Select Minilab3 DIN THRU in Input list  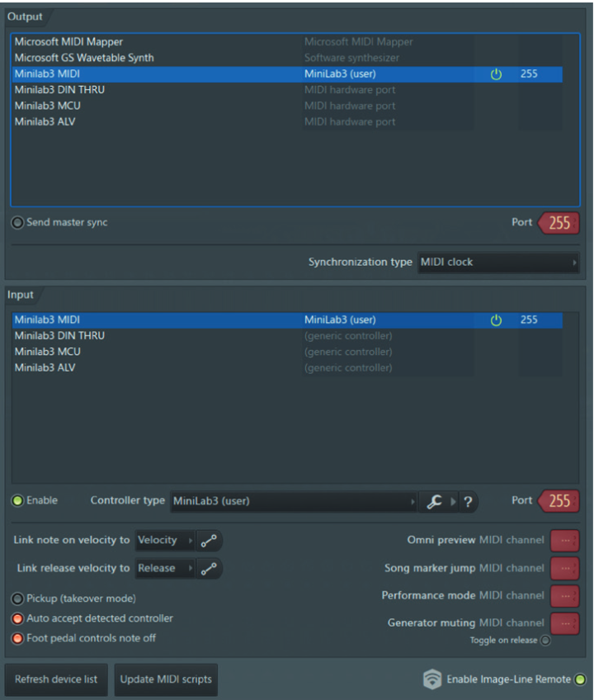tap(287, 336)
